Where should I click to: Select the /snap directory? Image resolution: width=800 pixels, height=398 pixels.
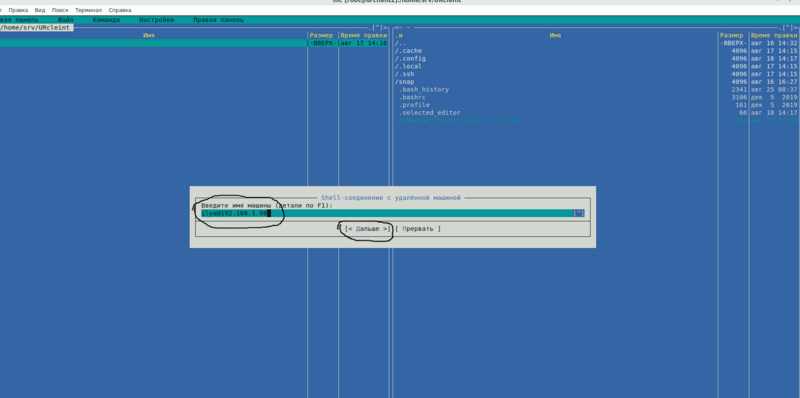[x=555, y=82]
